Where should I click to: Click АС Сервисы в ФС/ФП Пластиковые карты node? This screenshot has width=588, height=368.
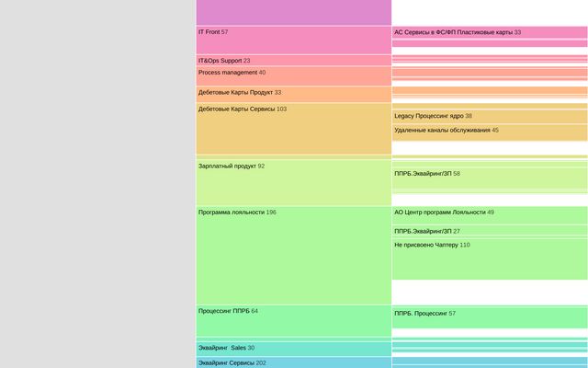489,32
